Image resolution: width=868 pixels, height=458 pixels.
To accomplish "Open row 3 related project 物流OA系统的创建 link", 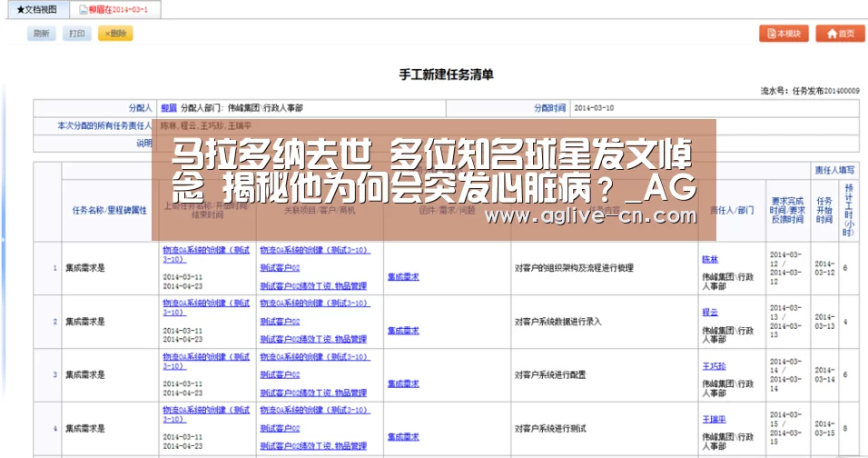I will tap(315, 356).
